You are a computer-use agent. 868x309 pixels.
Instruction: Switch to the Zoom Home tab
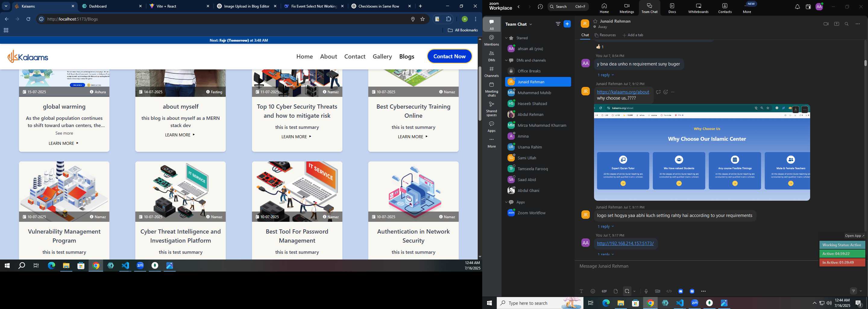coord(604,8)
